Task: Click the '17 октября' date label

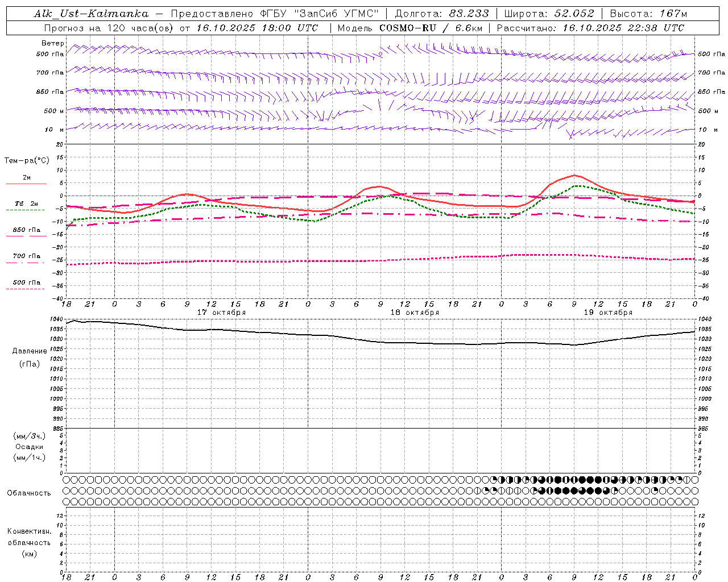Action: (221, 313)
